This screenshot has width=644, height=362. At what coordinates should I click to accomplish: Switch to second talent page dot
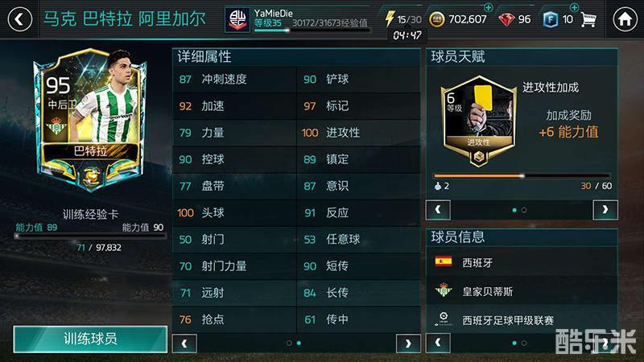[x=524, y=210]
